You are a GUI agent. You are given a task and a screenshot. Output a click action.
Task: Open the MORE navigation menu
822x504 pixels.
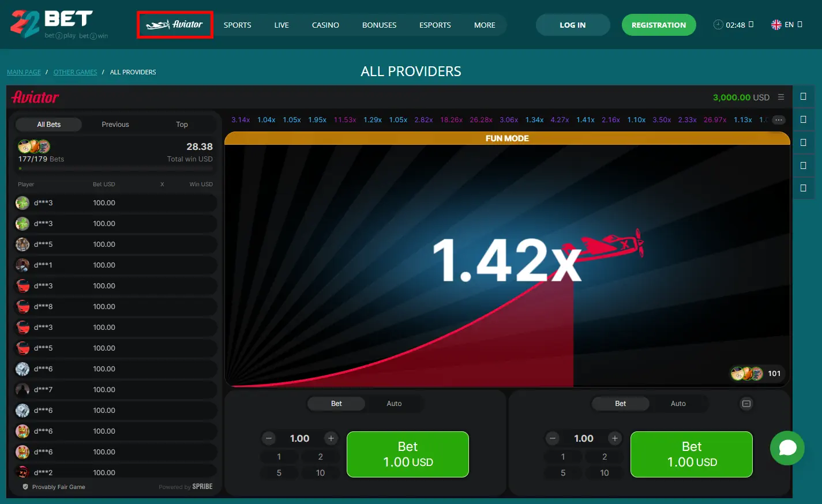[485, 25]
